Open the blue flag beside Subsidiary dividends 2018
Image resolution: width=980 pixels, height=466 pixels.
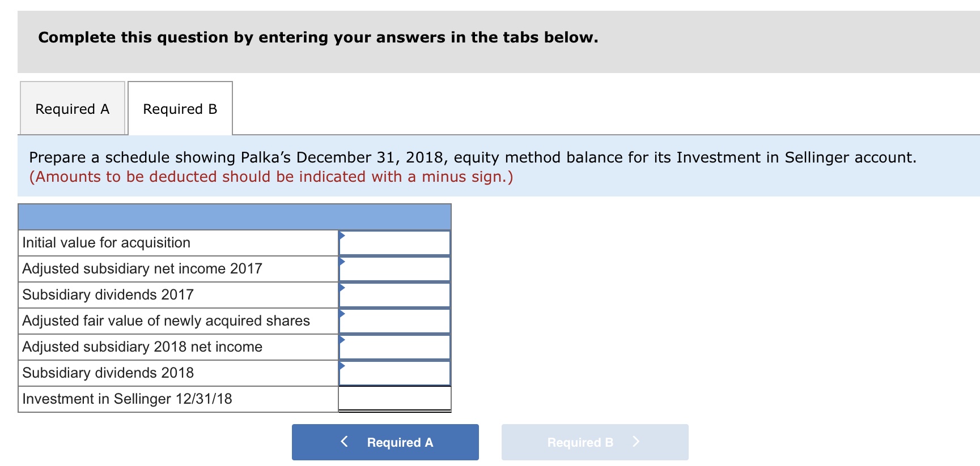pyautogui.click(x=342, y=367)
